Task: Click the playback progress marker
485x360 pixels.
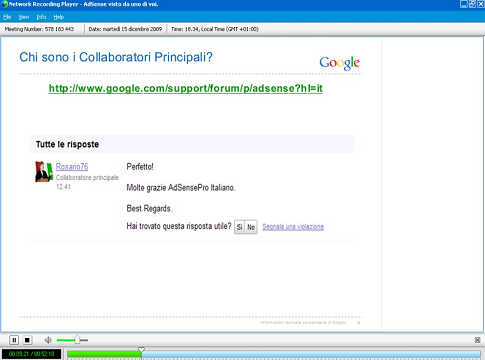Action: click(x=141, y=349)
